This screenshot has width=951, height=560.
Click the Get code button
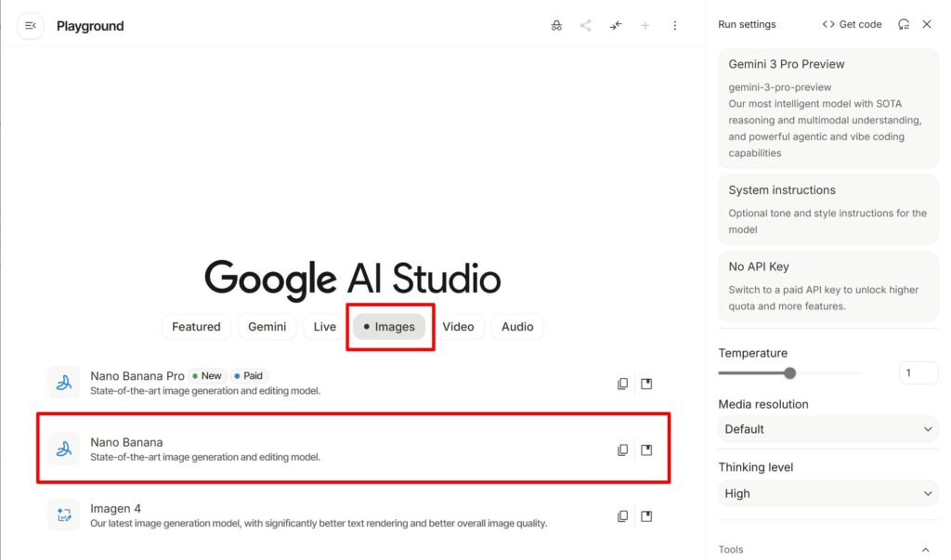pos(852,24)
